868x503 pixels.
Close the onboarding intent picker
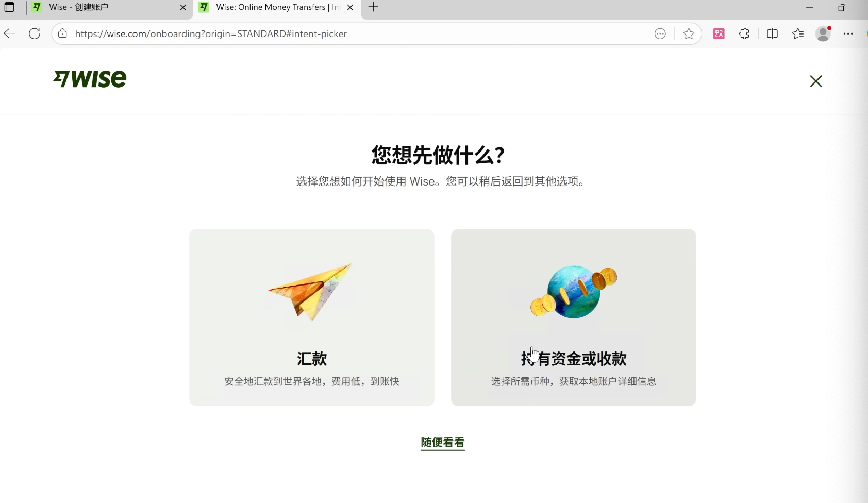[815, 81]
